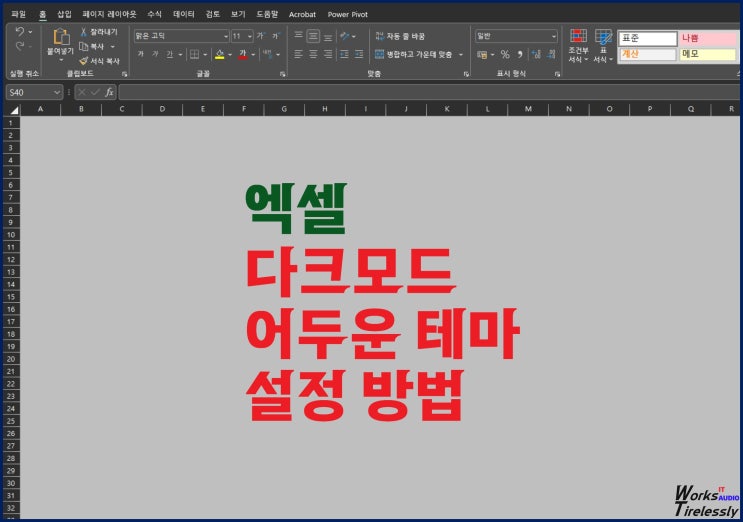Click the borders grid icon

pyautogui.click(x=194, y=54)
